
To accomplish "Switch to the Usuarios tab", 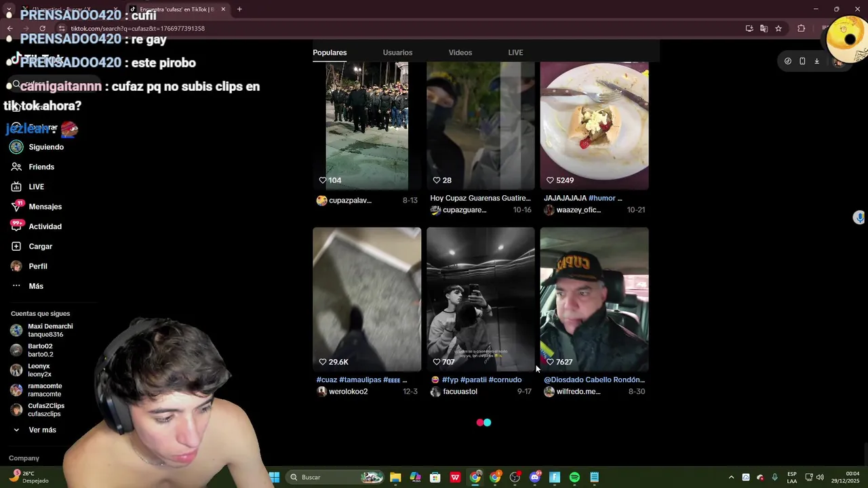I will [397, 52].
